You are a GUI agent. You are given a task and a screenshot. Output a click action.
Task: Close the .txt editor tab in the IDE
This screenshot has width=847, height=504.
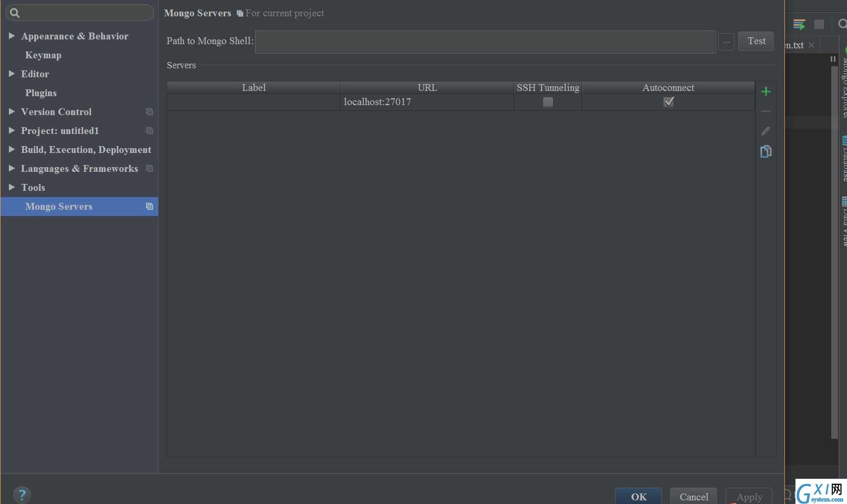tap(811, 45)
